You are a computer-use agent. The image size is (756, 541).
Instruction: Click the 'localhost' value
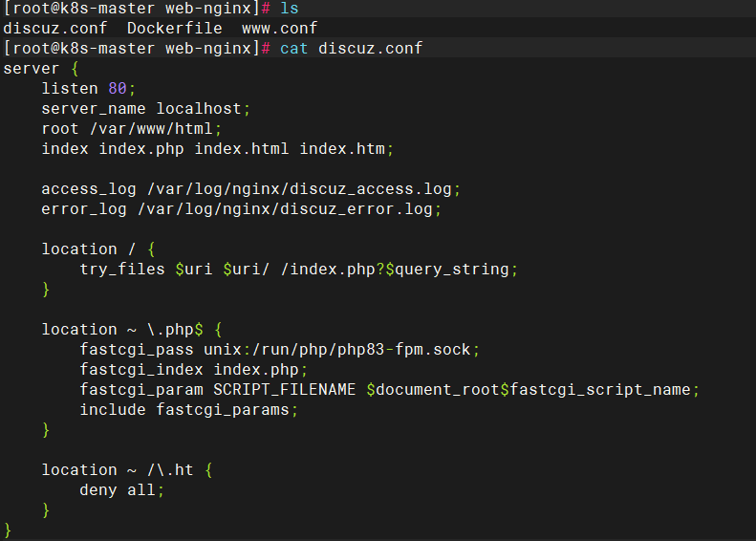[x=199, y=109]
